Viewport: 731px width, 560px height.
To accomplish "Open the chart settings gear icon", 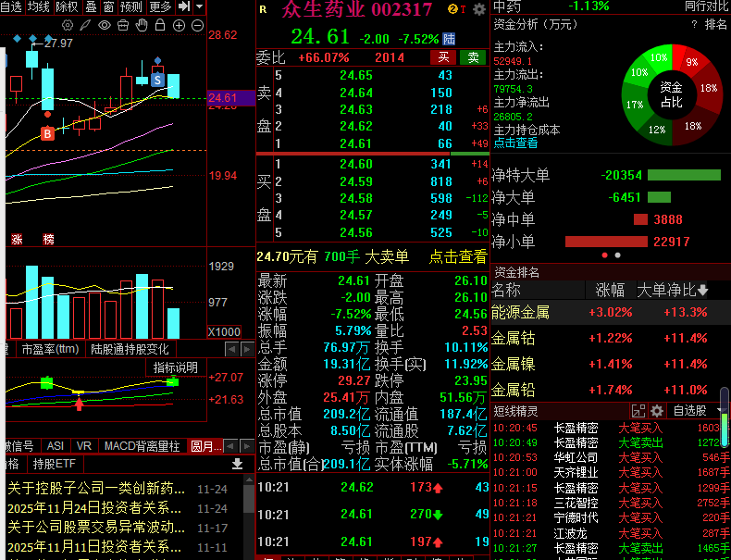I will (68, 25).
